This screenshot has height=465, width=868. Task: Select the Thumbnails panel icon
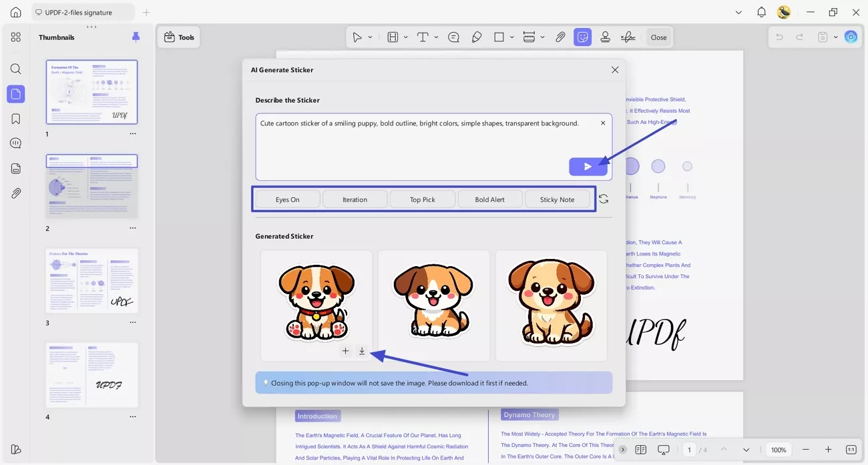tap(16, 94)
